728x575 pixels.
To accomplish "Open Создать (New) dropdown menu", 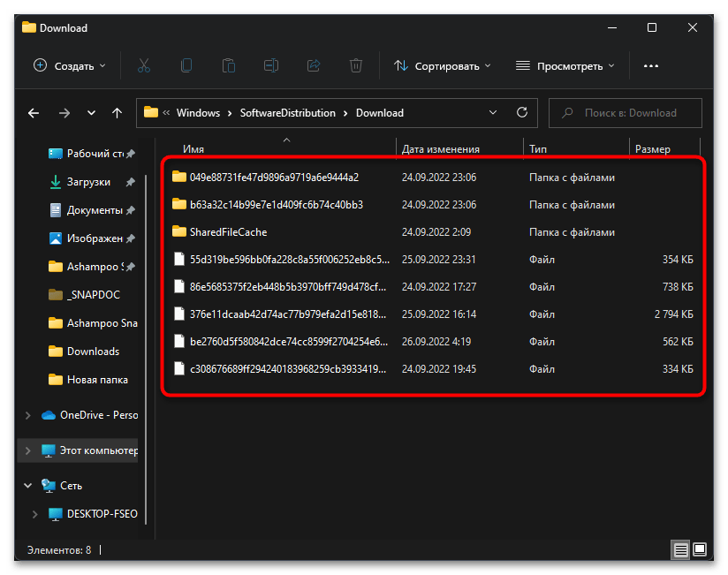I will (70, 66).
